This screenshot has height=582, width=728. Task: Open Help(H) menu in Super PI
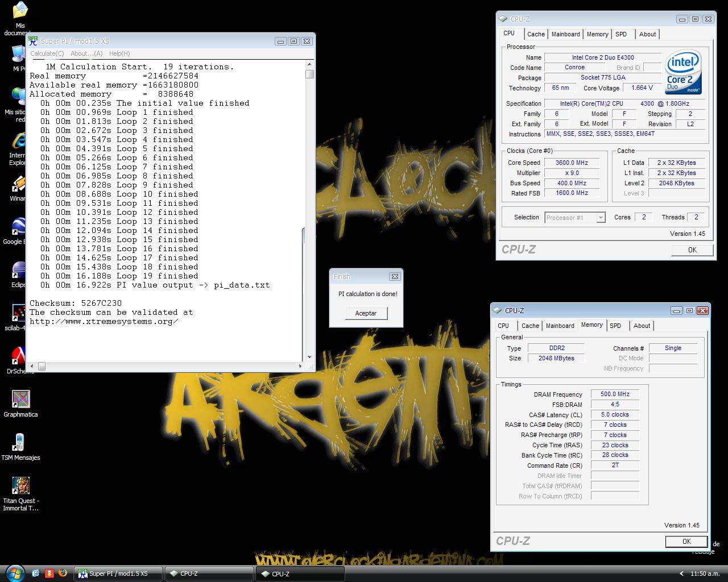(x=119, y=53)
